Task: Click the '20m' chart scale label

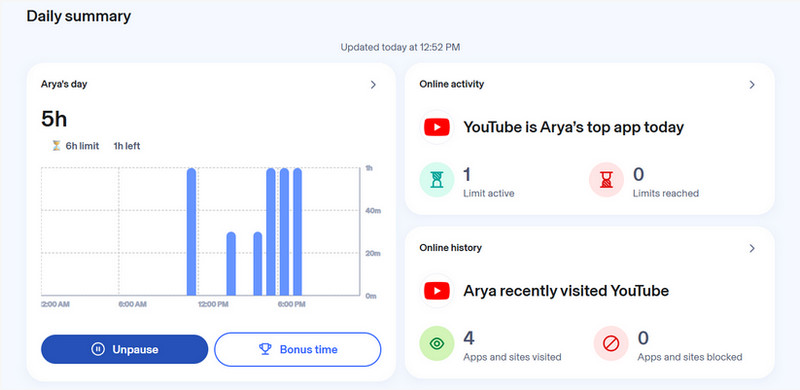Action: [x=373, y=253]
